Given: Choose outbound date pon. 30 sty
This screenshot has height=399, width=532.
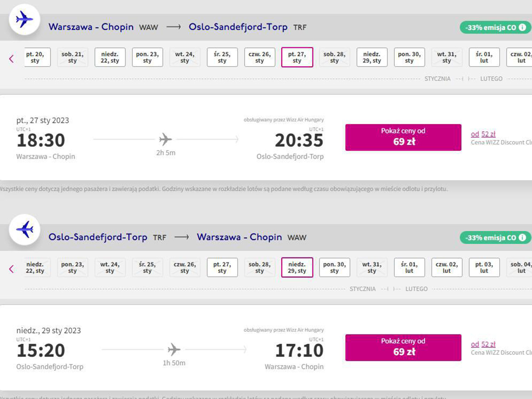Looking at the screenshot, I should (x=409, y=57).
